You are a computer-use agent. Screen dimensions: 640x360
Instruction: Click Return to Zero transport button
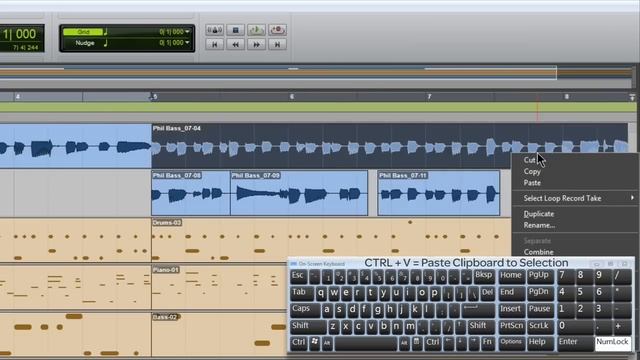click(215, 44)
